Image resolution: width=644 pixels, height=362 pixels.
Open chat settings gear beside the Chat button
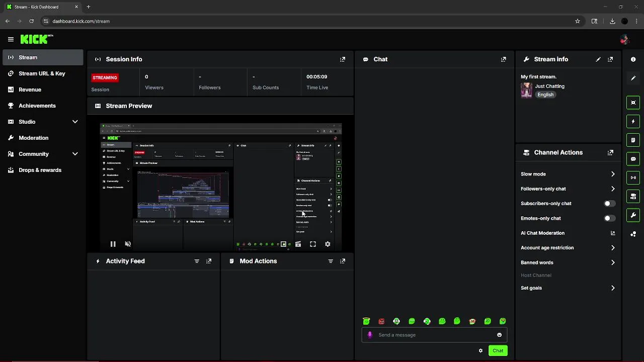tap(480, 350)
